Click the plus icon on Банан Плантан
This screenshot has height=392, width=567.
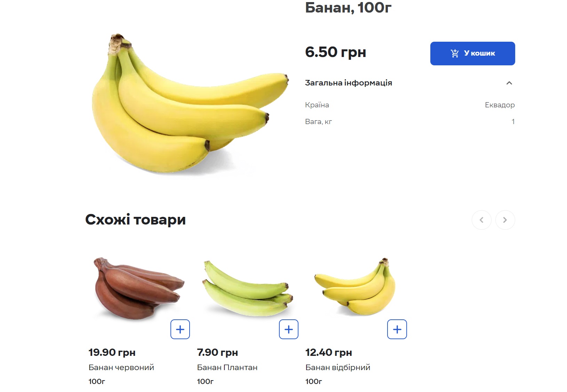(x=288, y=329)
